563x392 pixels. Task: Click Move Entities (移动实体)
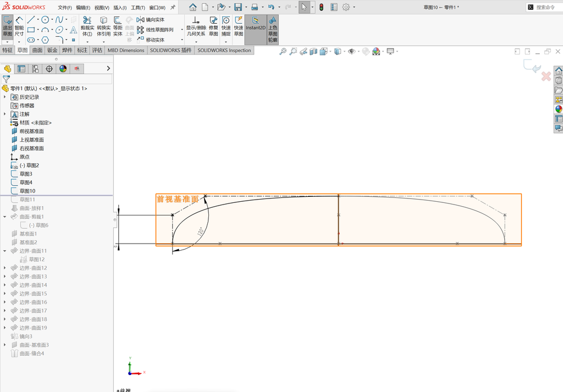[x=151, y=40]
